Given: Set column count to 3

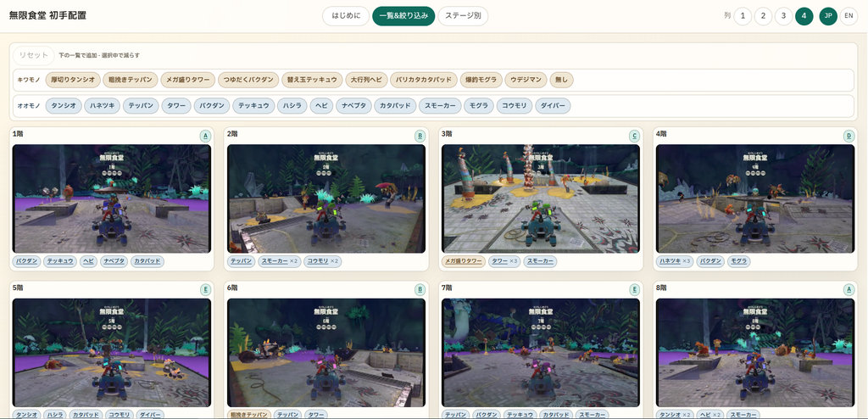Looking at the screenshot, I should click(783, 16).
